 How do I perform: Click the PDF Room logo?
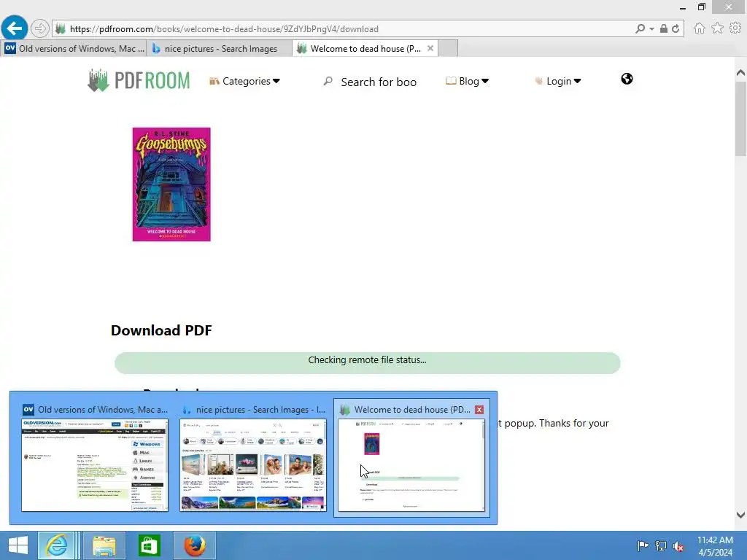(139, 80)
